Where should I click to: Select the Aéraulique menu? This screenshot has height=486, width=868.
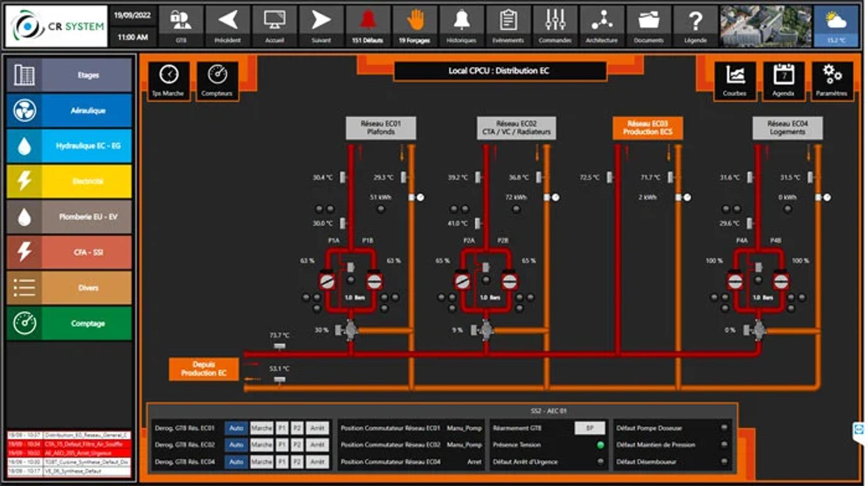click(x=69, y=110)
